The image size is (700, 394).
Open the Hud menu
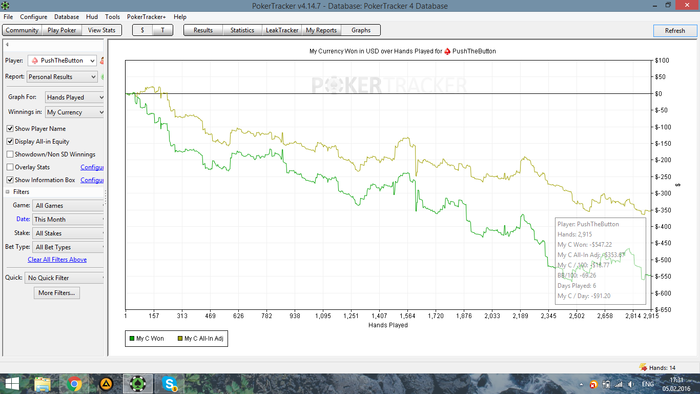(92, 17)
